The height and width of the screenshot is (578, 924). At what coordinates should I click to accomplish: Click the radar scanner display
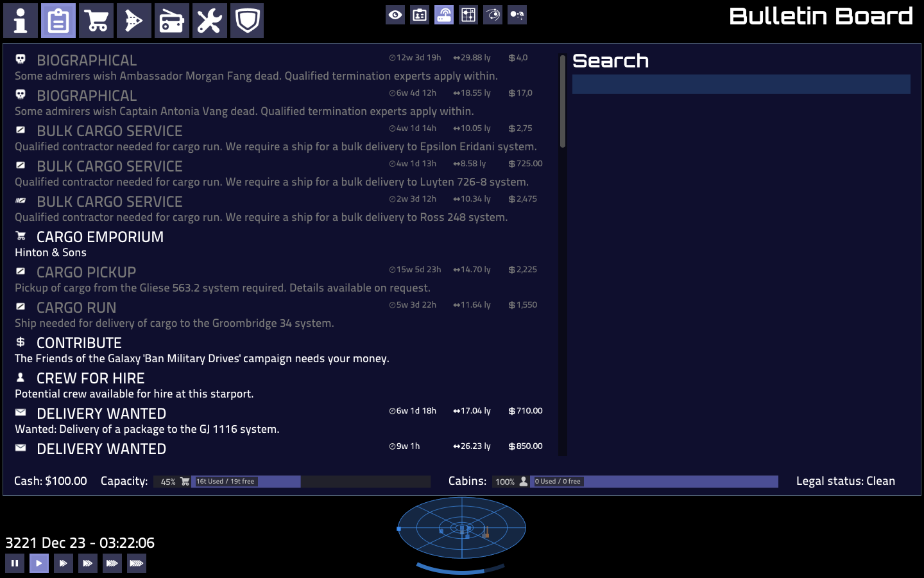[x=462, y=528]
